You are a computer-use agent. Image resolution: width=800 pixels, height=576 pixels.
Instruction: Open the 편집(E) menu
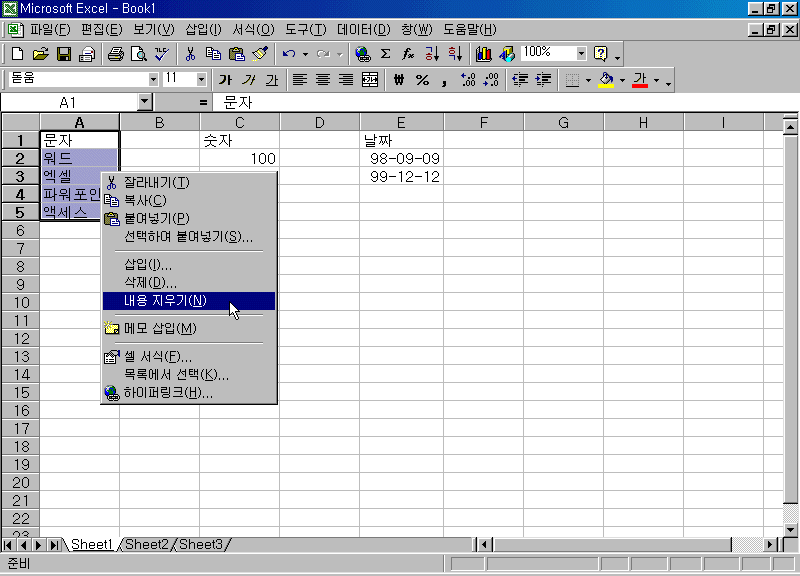pyautogui.click(x=102, y=30)
